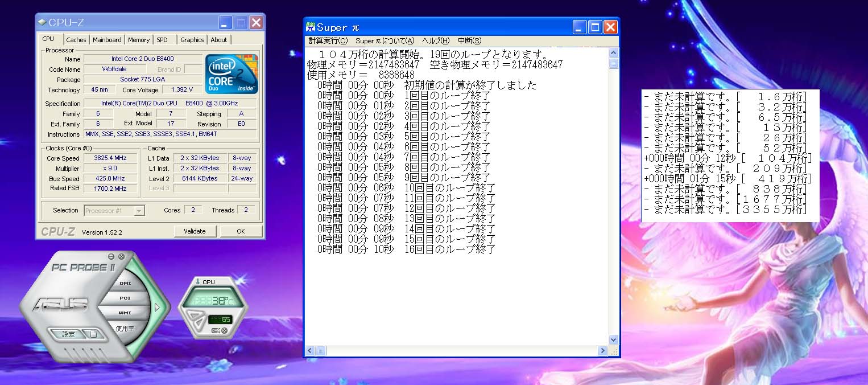Screen dimensions: 868x385
Task: Click the 使用メモリ= 8388648 line
Action: (x=361, y=75)
